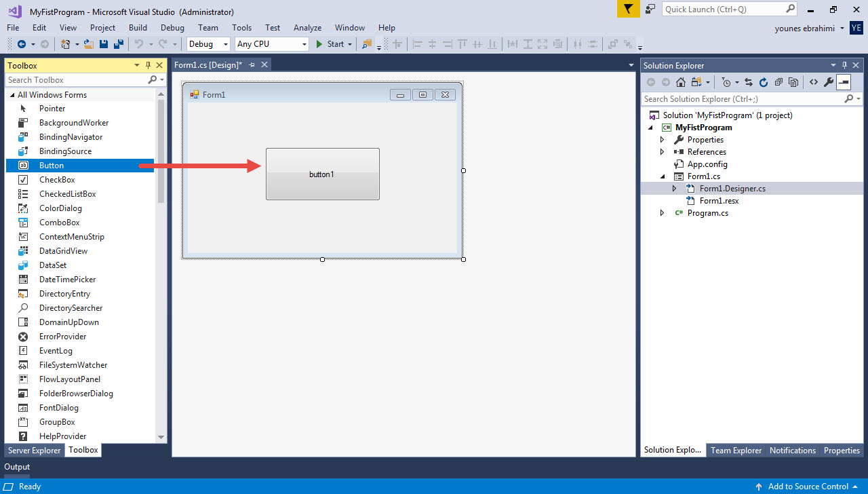Toggle the Toolbox auto-hide pin

(x=148, y=65)
